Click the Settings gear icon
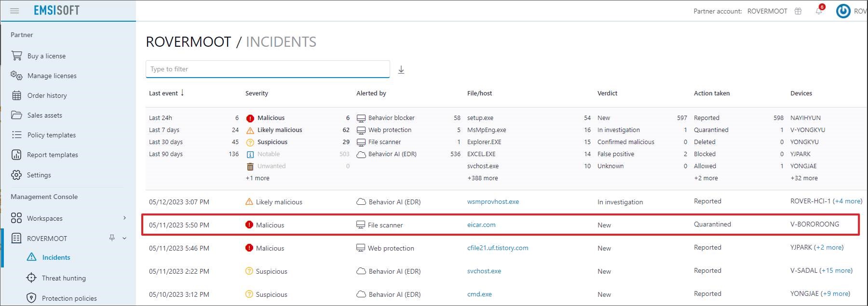Image resolution: width=868 pixels, height=306 pixels. coord(16,175)
